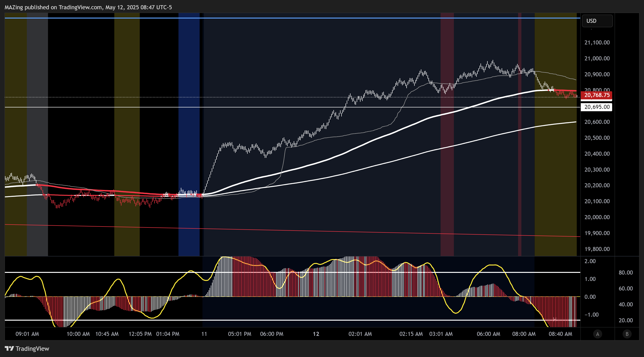Click the 20,600.00 price axis label

pyautogui.click(x=597, y=122)
